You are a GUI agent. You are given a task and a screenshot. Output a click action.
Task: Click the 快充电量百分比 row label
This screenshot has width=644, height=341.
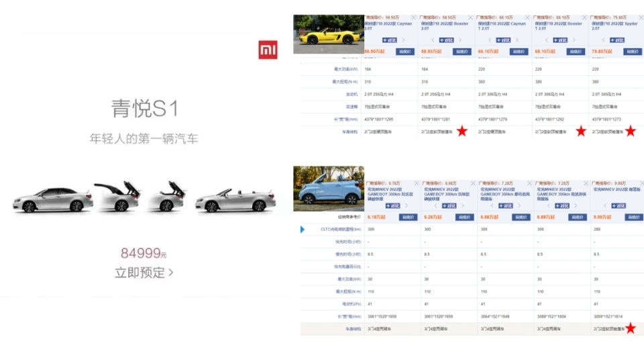coord(347,266)
